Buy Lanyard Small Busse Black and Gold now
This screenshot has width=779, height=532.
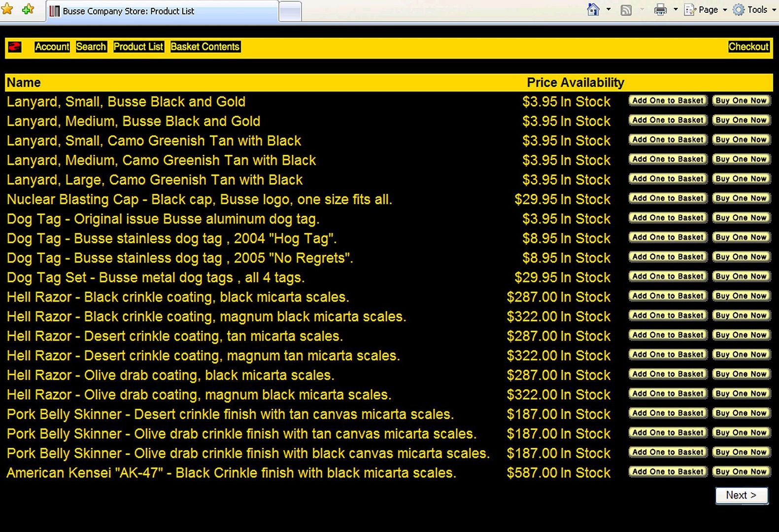741,100
